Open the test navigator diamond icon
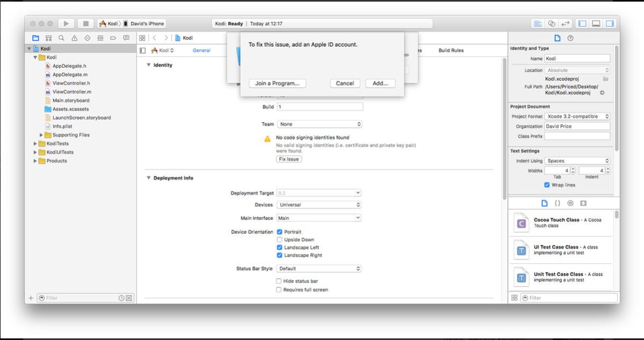 coord(88,38)
